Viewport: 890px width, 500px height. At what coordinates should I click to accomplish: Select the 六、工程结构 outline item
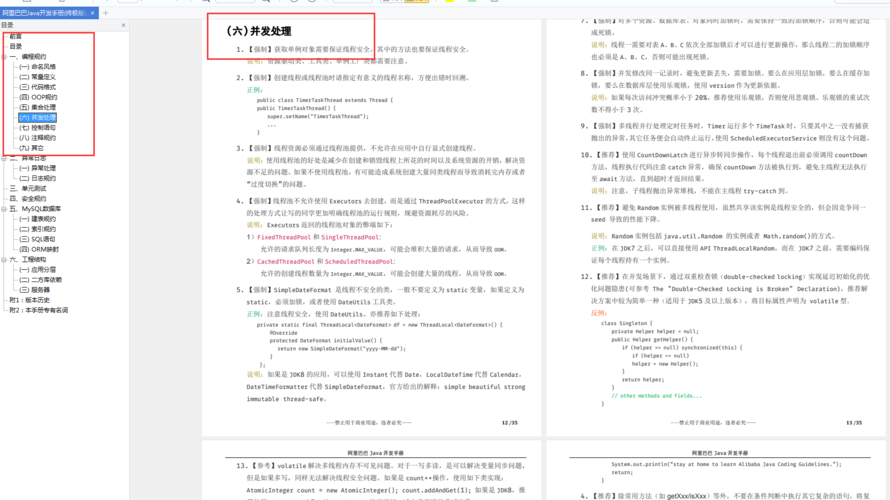pyautogui.click(x=28, y=259)
